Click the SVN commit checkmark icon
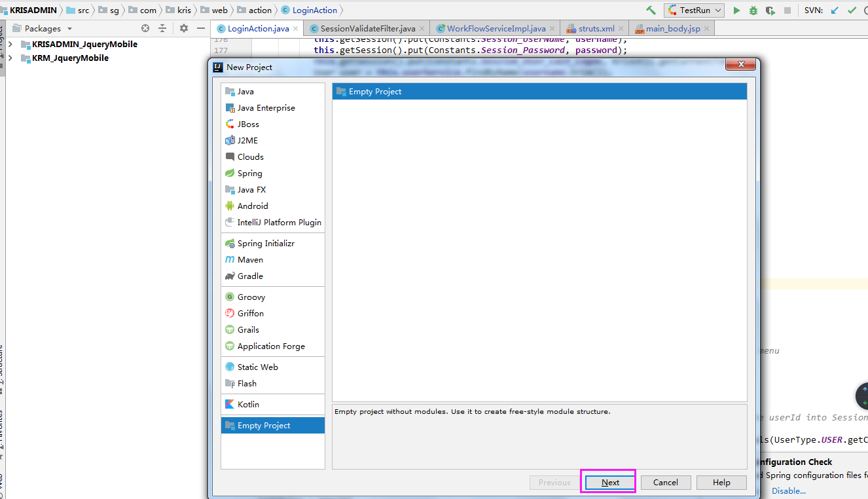Image resolution: width=868 pixels, height=499 pixels. (852, 10)
